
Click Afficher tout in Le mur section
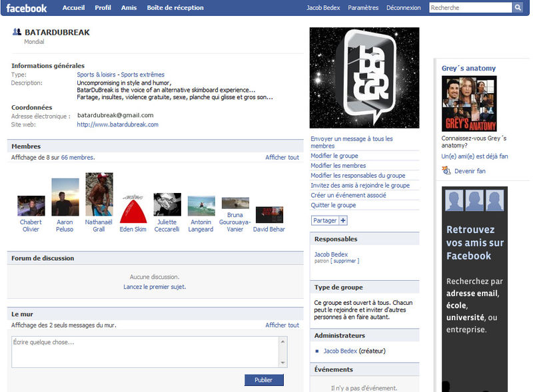(282, 325)
